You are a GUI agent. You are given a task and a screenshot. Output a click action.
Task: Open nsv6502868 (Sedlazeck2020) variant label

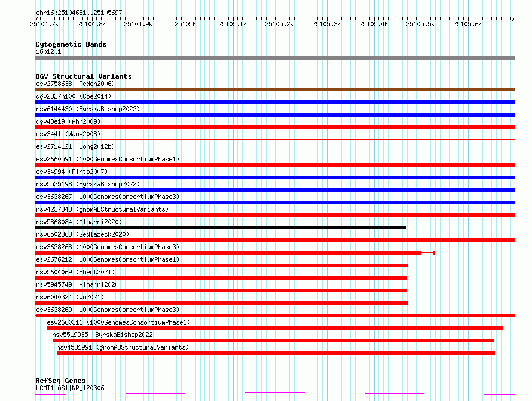point(82,234)
